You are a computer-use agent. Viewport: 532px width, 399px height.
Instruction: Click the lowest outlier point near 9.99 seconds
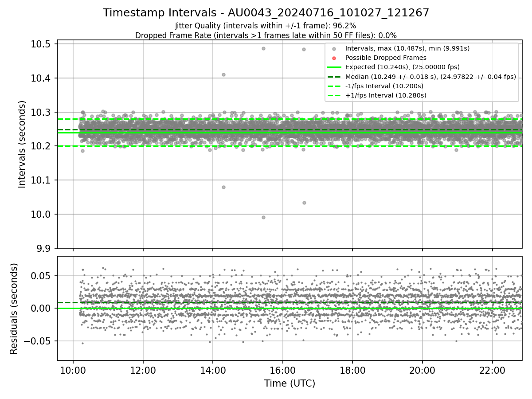[x=263, y=217]
